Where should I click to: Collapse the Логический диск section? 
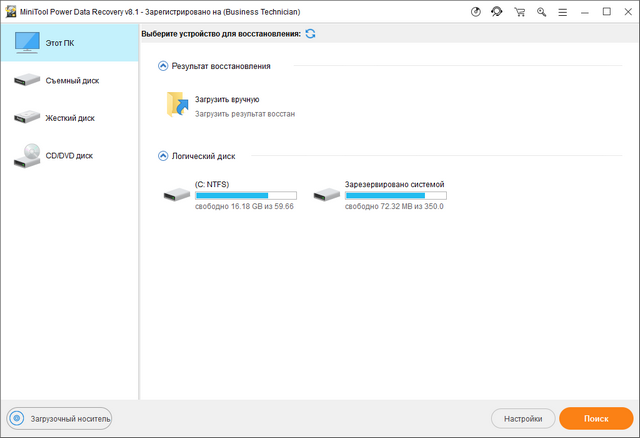click(163, 156)
